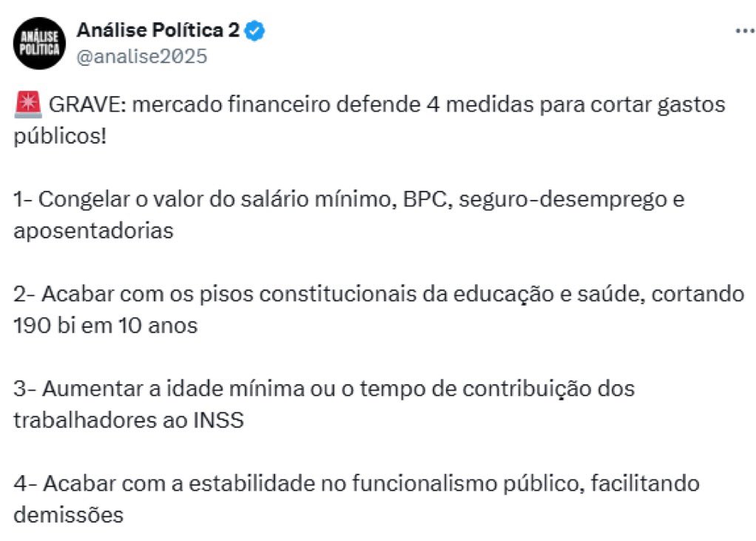Select the word "públicos!" in the headline
The height and width of the screenshot is (541, 756).
(60, 136)
